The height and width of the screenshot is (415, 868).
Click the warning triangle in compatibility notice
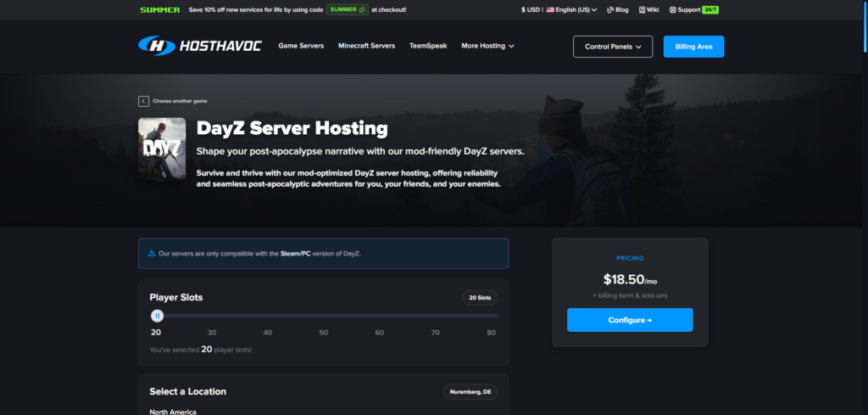[152, 253]
